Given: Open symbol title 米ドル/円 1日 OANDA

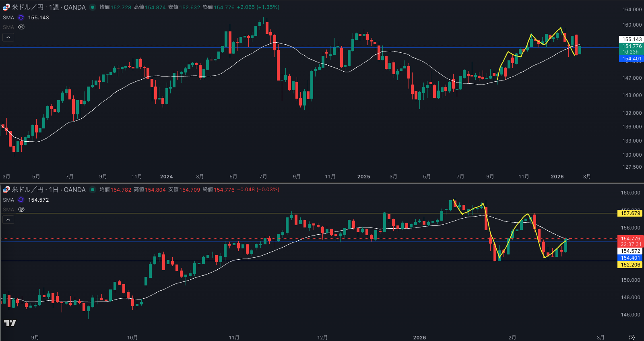Looking at the screenshot, I should click(48, 190).
